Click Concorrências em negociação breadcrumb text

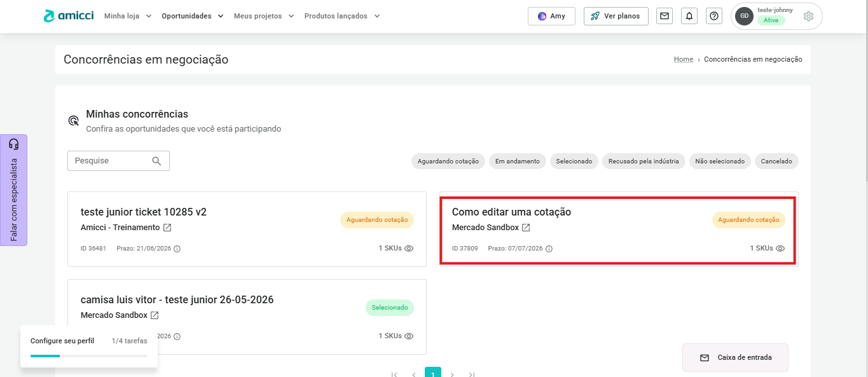point(754,59)
